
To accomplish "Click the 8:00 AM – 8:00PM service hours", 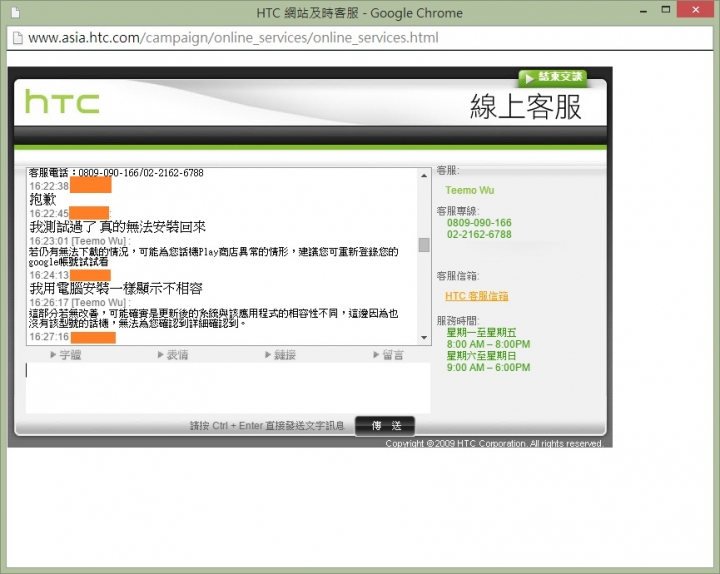I will (488, 344).
